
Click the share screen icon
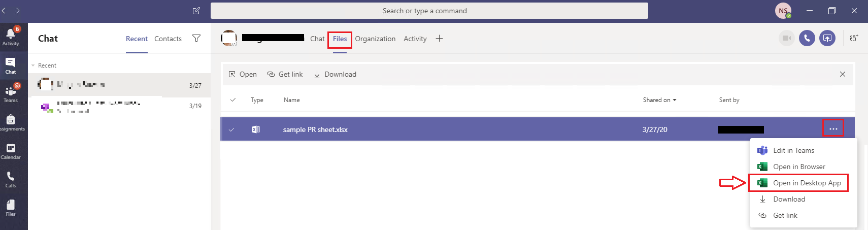coord(827,38)
